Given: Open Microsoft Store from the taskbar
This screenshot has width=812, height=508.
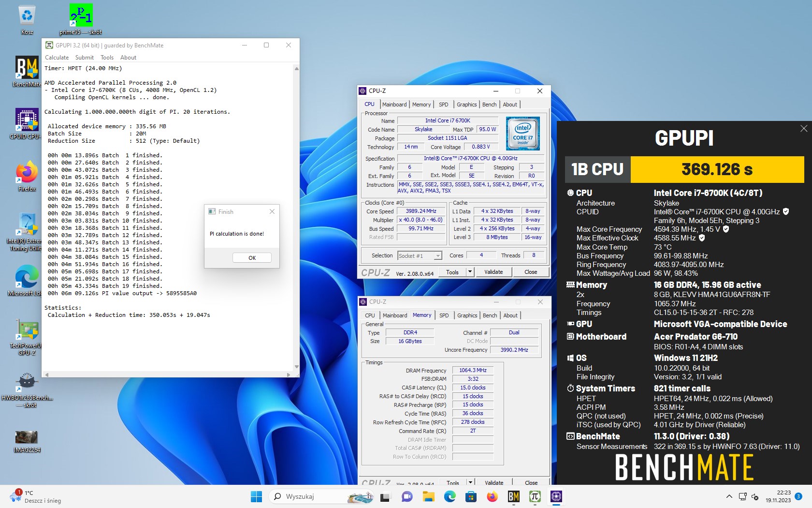Looking at the screenshot, I should [x=471, y=496].
